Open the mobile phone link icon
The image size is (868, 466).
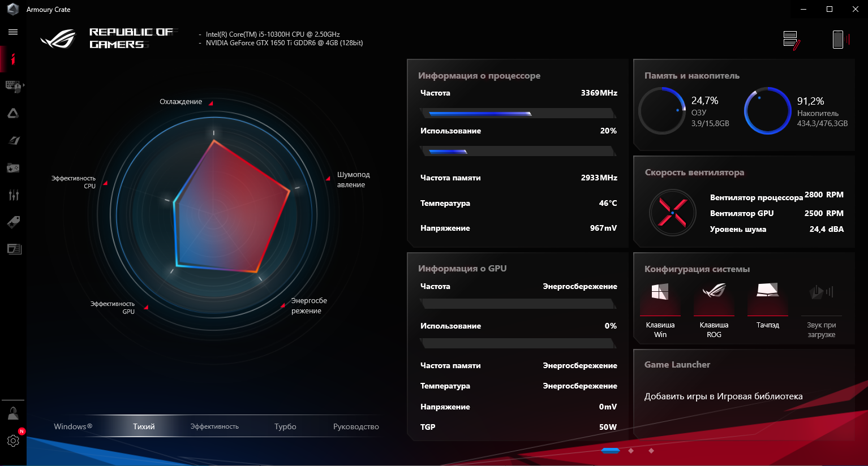tap(841, 40)
